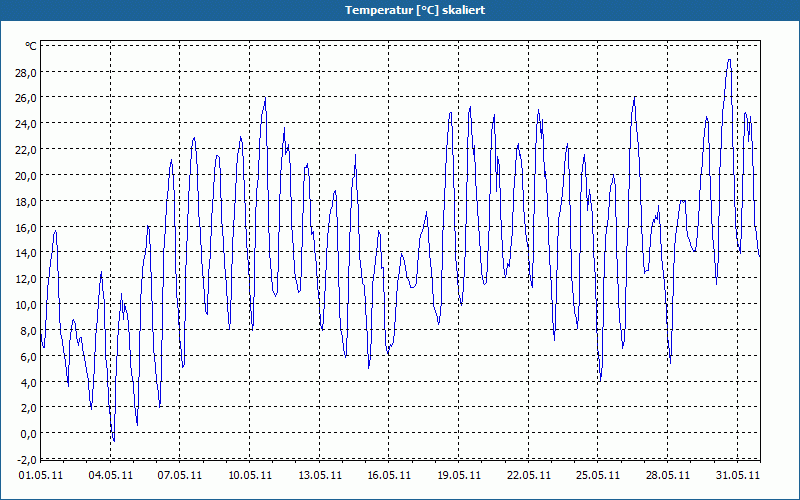Click the 20,0 y-axis label
This screenshot has height=500, width=800.
tap(26, 176)
